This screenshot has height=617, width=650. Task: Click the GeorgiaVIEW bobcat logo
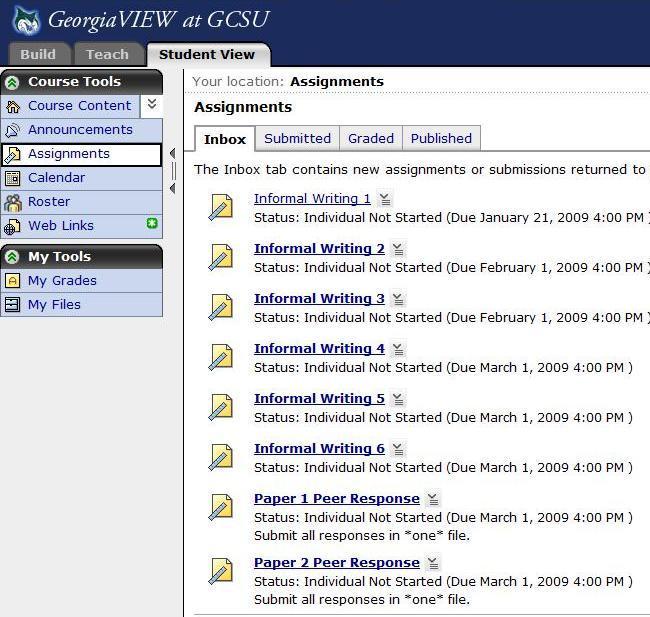pos(27,21)
